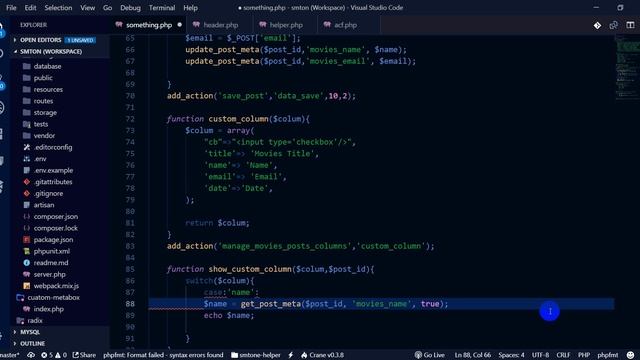Click the phpfmt format failed message
Viewport: 640px width, 360px height.
point(163,355)
